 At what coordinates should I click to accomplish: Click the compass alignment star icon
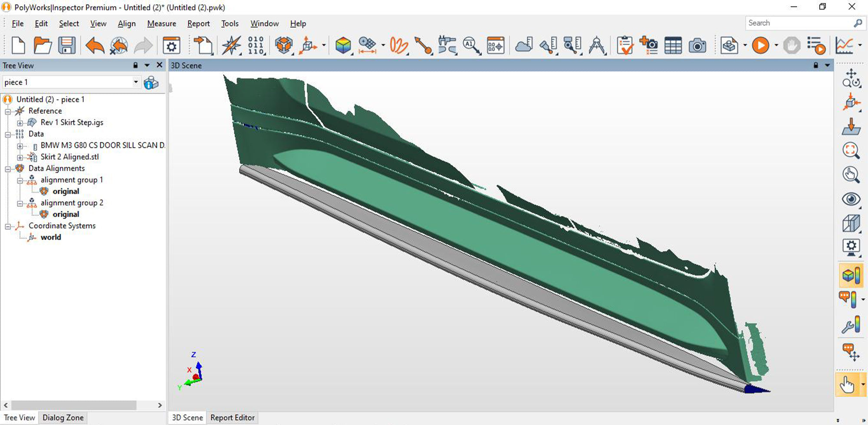[x=231, y=46]
